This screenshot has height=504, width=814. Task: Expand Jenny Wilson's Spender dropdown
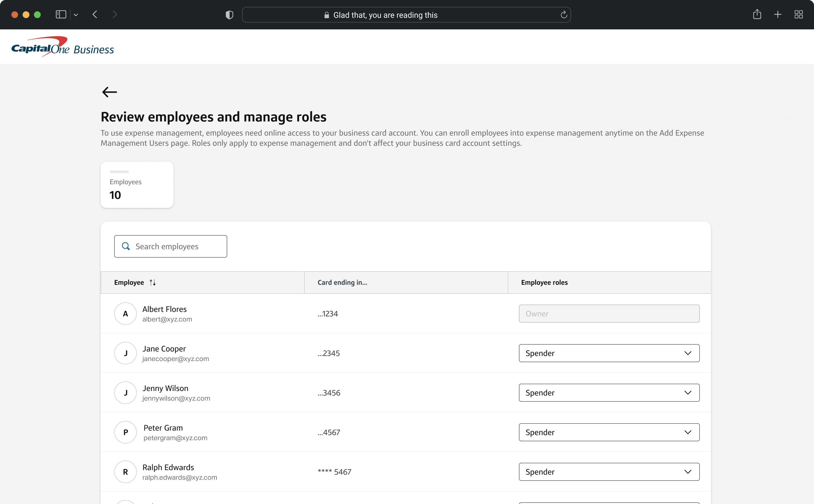609,393
